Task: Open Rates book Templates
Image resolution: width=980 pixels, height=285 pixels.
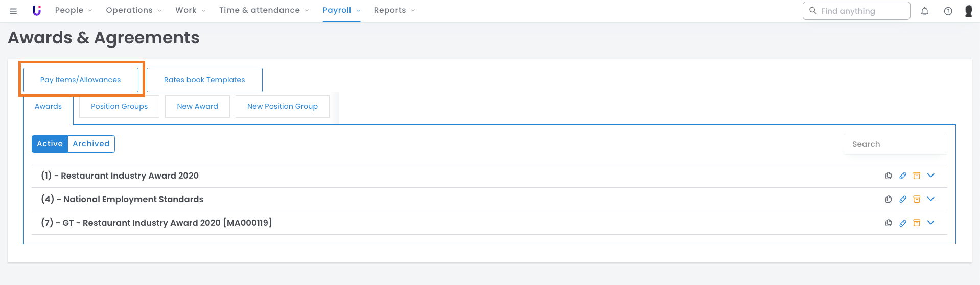Action: pyautogui.click(x=204, y=80)
